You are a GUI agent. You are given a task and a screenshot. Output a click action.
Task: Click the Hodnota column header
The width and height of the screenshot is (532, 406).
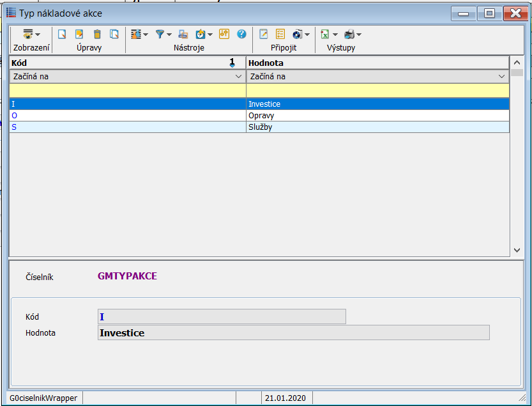(x=377, y=63)
